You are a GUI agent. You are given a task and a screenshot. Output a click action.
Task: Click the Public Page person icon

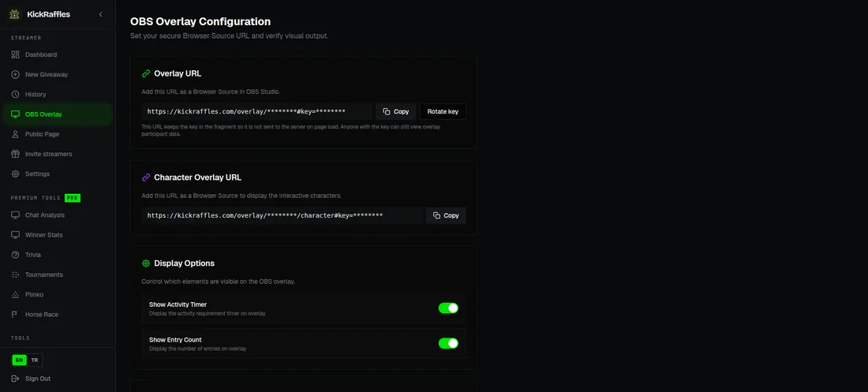tap(16, 135)
